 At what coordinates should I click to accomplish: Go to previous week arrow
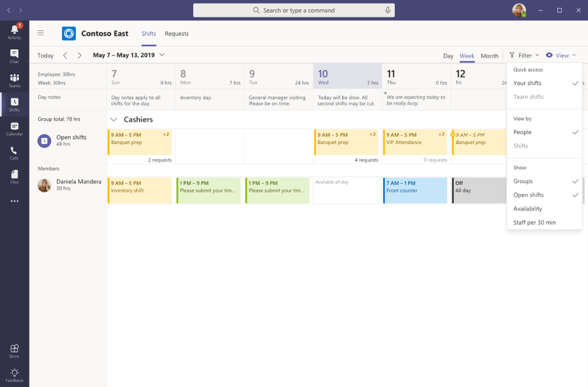[65, 55]
